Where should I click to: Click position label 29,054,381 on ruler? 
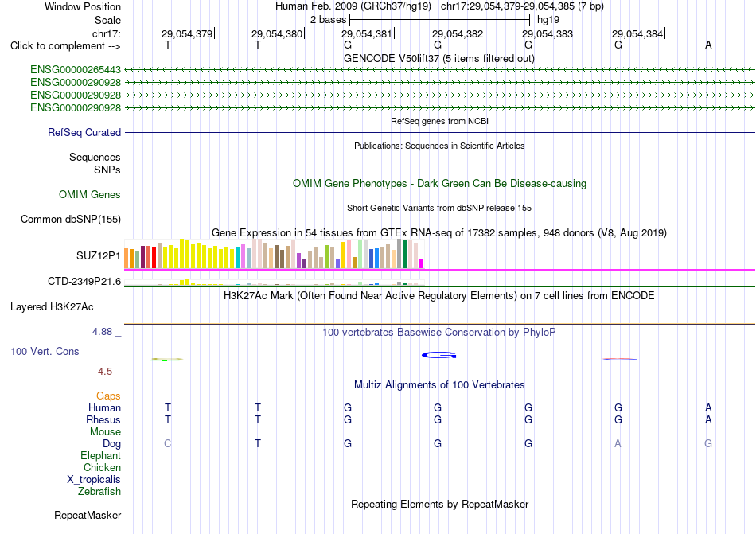pos(367,33)
